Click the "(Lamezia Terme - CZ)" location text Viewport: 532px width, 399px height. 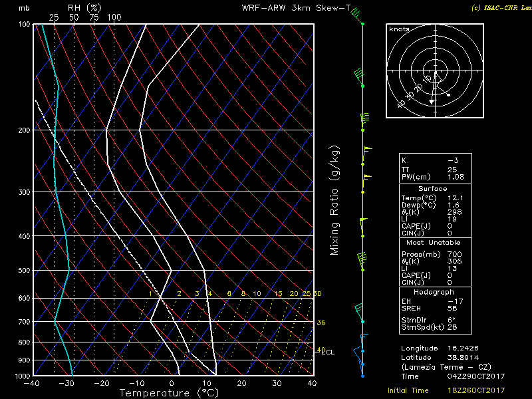[446, 368]
